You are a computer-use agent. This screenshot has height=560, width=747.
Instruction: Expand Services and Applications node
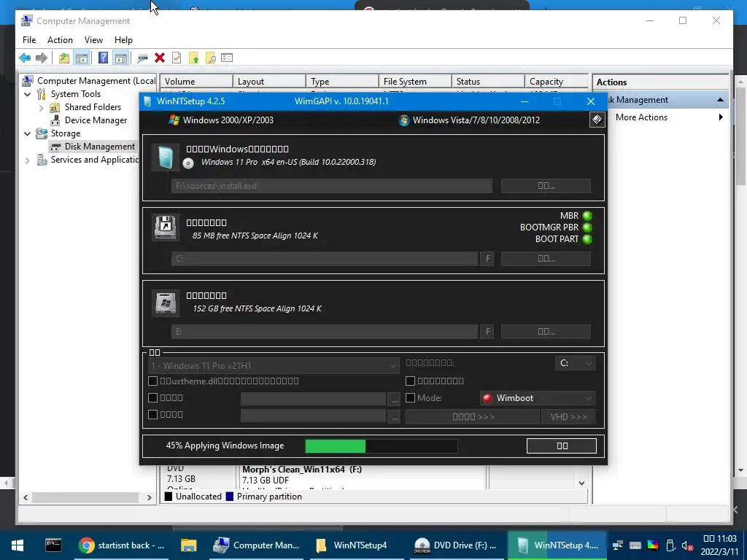coord(28,160)
